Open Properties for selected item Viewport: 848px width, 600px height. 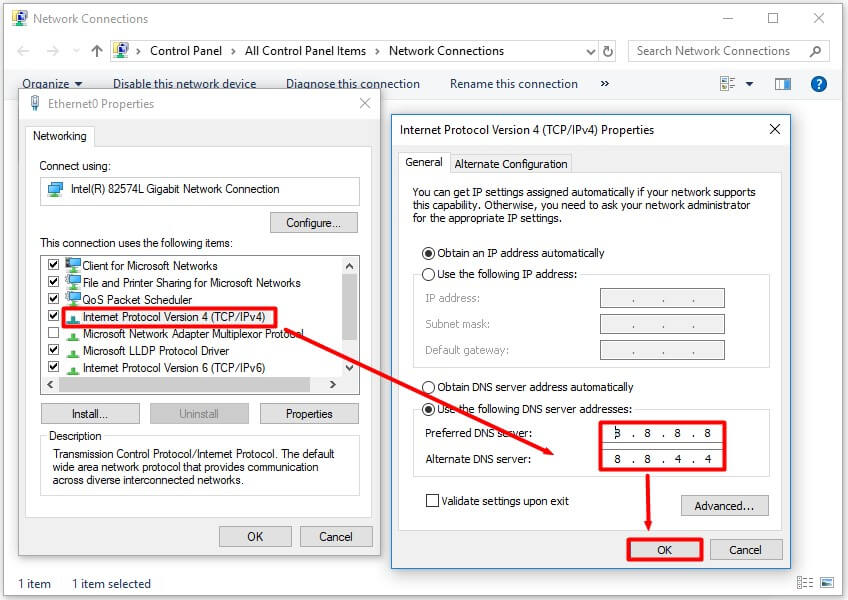[309, 414]
